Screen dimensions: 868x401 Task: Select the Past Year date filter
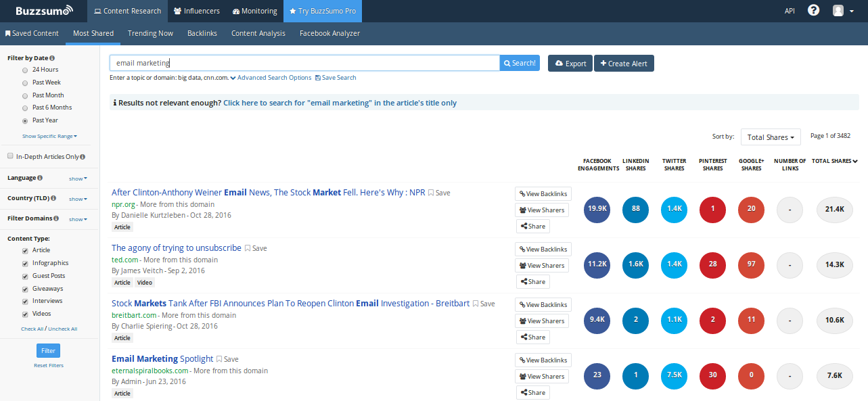(26, 120)
